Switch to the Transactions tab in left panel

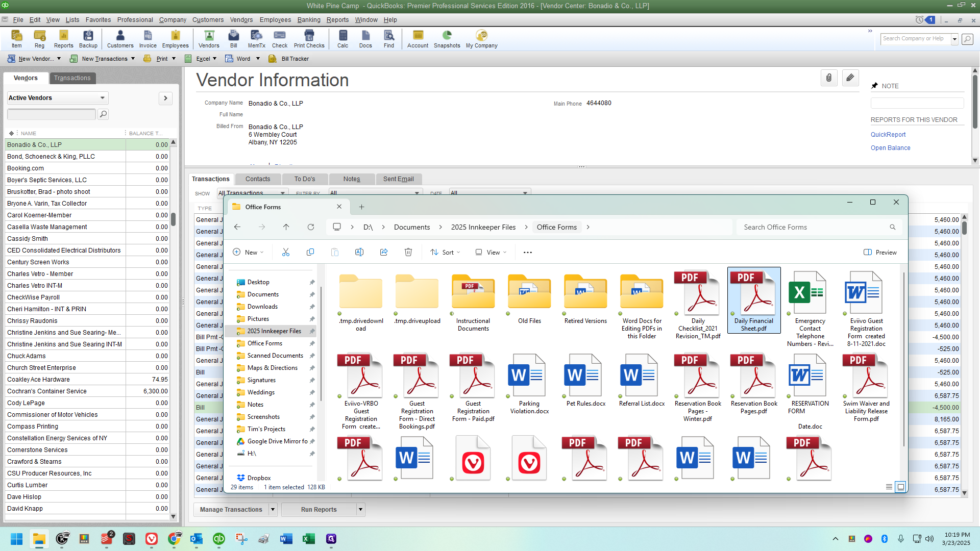(72, 78)
